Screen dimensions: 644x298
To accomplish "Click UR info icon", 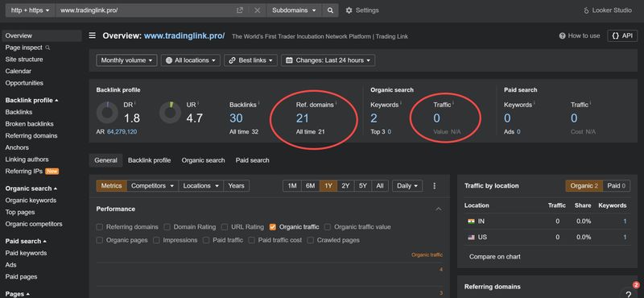I will click(x=198, y=103).
